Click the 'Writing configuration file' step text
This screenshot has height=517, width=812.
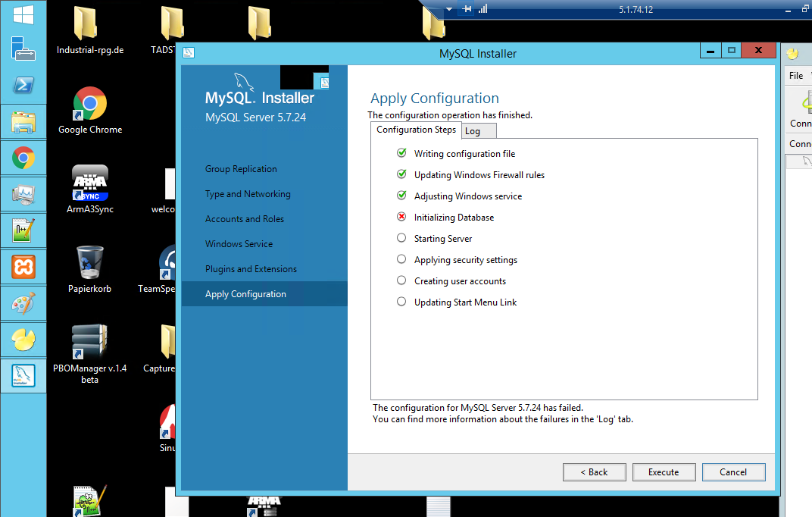tap(464, 154)
